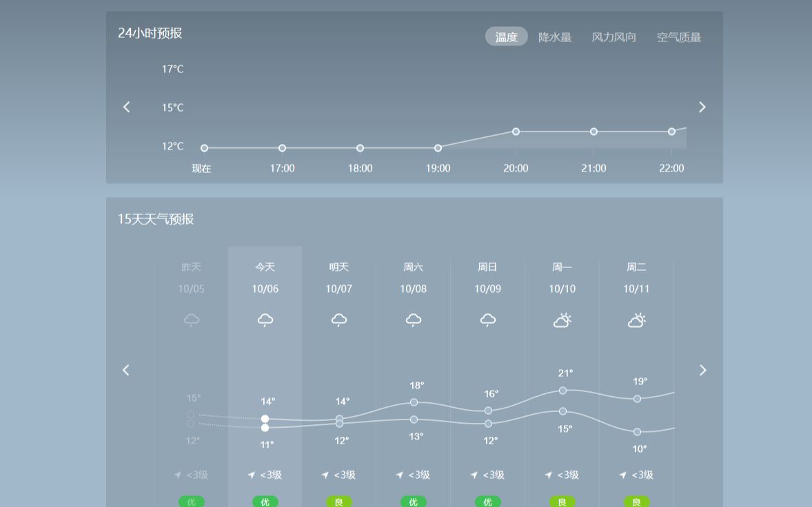Click the rain cloud icon for 明天 10/07

pos(339,319)
